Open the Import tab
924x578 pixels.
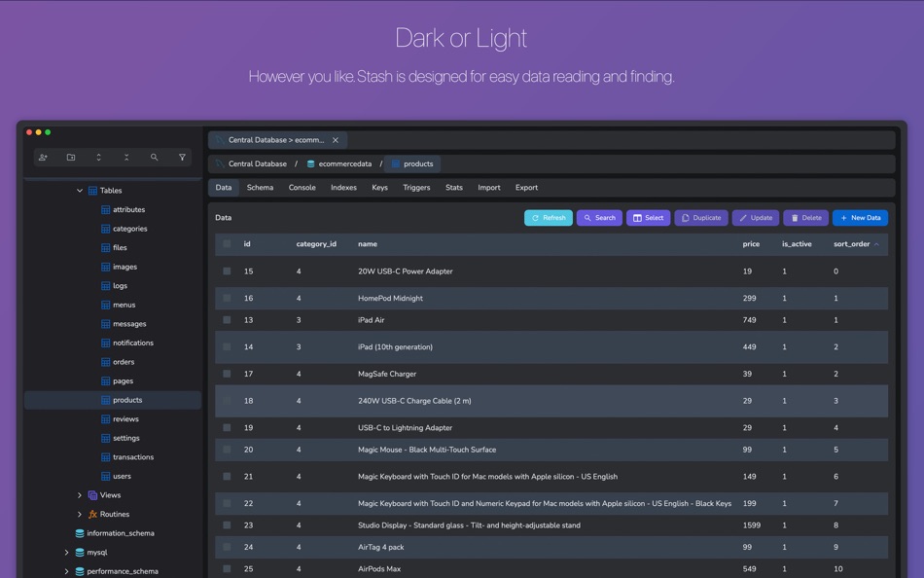pyautogui.click(x=488, y=188)
